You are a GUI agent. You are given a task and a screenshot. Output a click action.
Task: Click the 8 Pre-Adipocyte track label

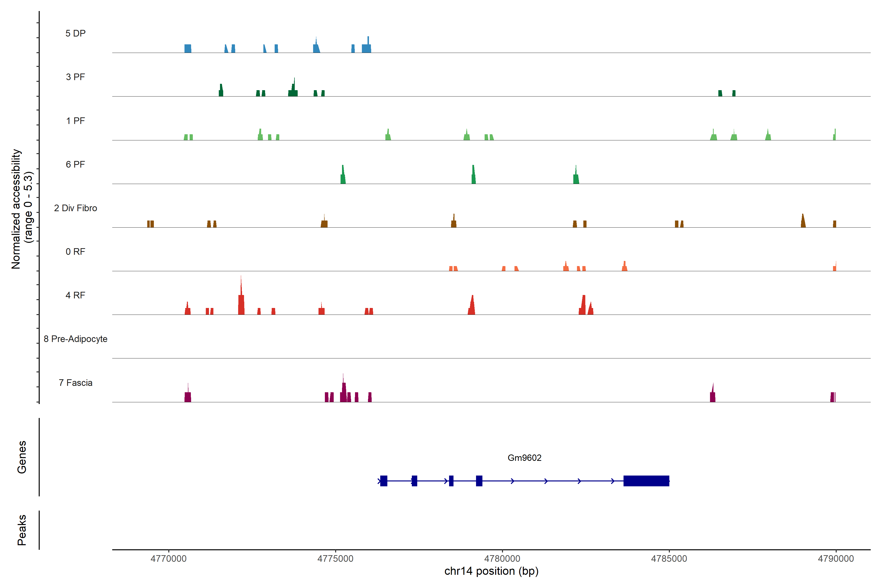point(75,339)
